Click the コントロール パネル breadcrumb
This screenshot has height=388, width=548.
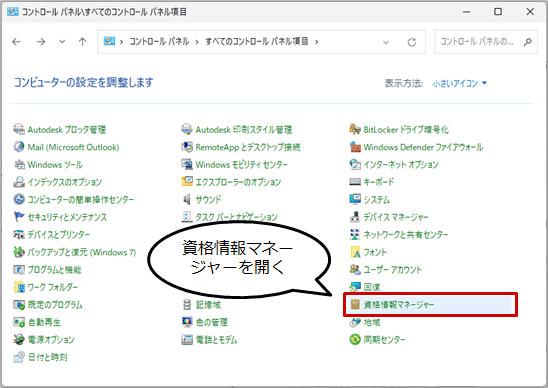(x=159, y=42)
